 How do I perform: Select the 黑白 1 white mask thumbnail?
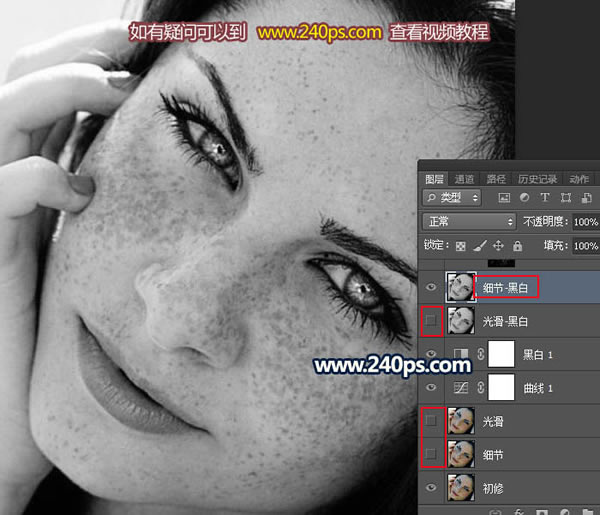[501, 354]
